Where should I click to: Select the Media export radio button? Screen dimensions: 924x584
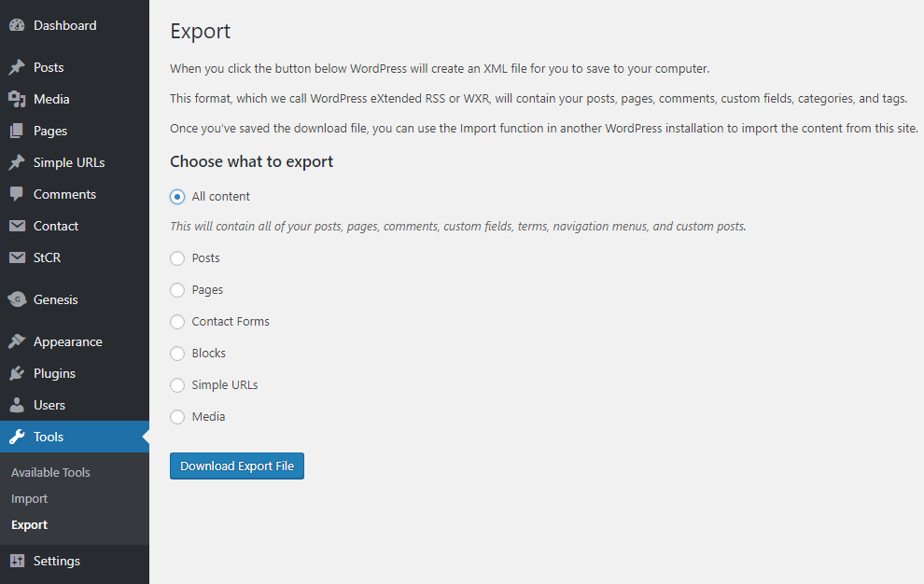coord(177,417)
